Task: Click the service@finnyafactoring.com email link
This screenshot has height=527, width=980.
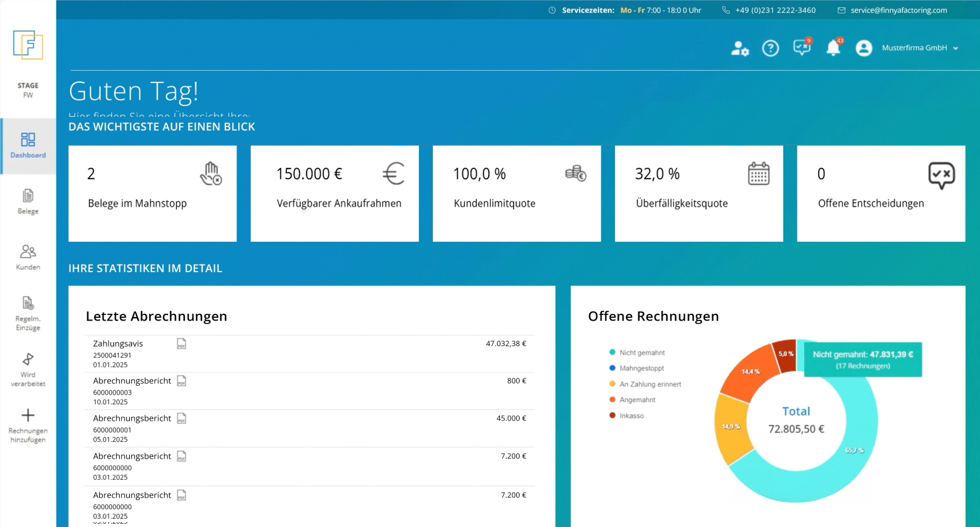Action: pyautogui.click(x=899, y=10)
